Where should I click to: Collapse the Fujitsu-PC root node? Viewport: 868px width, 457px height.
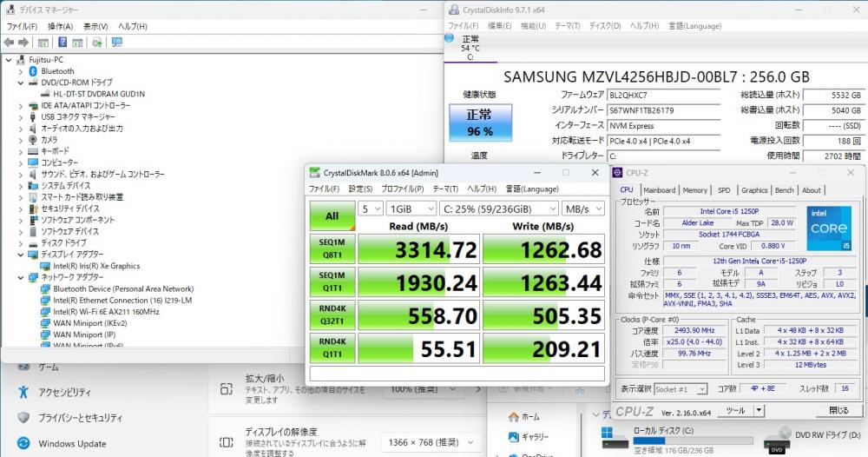point(9,59)
